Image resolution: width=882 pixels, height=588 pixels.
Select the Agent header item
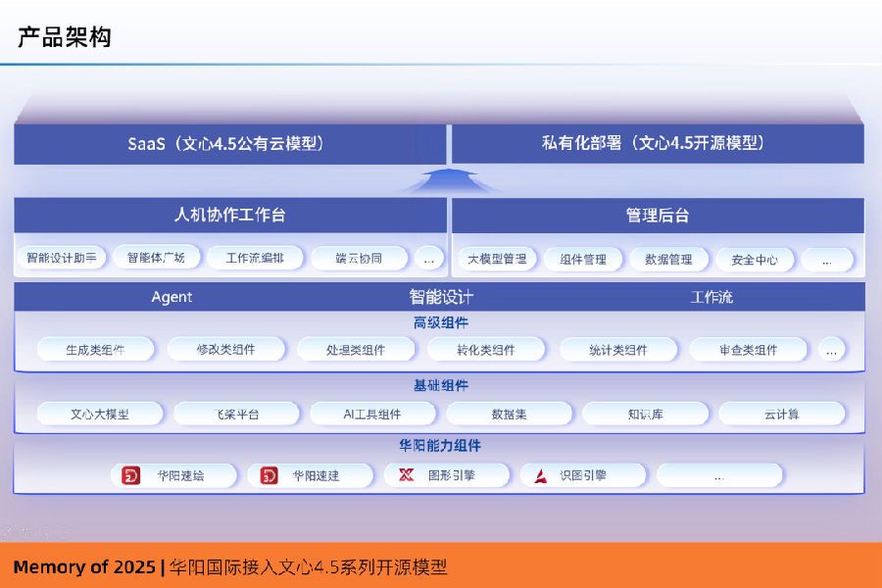(x=171, y=297)
